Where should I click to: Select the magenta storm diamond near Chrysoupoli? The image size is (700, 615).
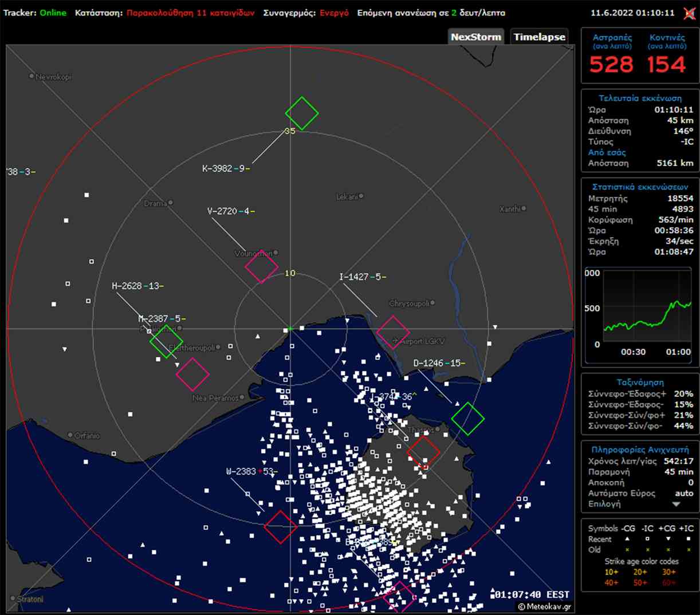coord(393,332)
